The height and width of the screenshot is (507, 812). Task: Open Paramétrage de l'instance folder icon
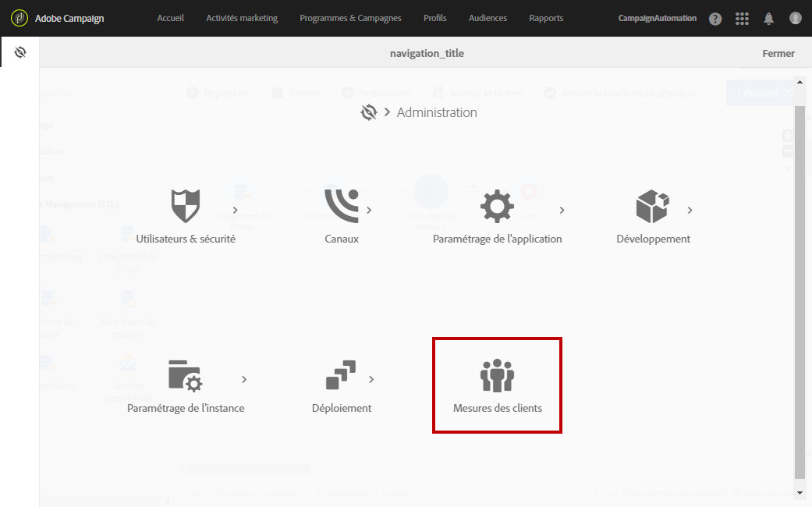coord(186,375)
